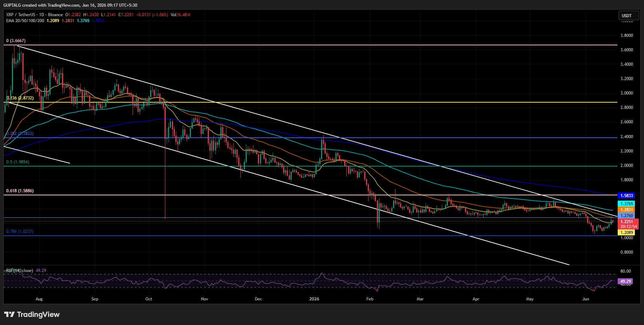
Task: Click the Jun label on time axis
Action: [x=585, y=299]
